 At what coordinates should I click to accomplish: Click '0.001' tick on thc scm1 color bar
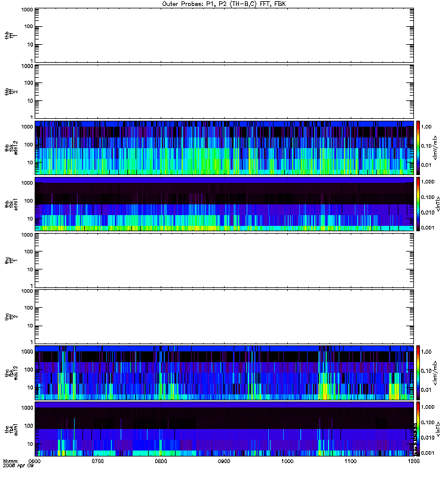point(428,453)
